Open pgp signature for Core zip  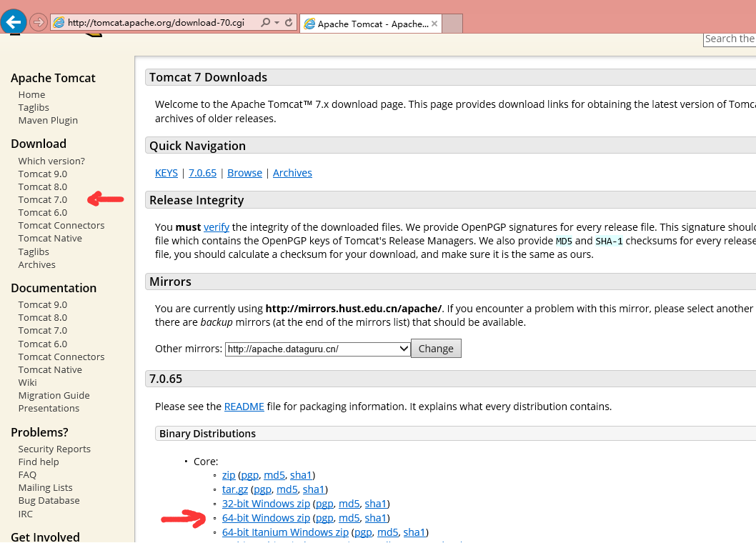point(250,476)
